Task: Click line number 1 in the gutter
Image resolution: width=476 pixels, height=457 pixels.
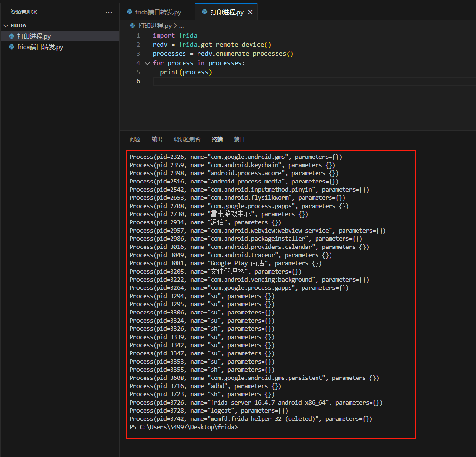Action: point(138,36)
